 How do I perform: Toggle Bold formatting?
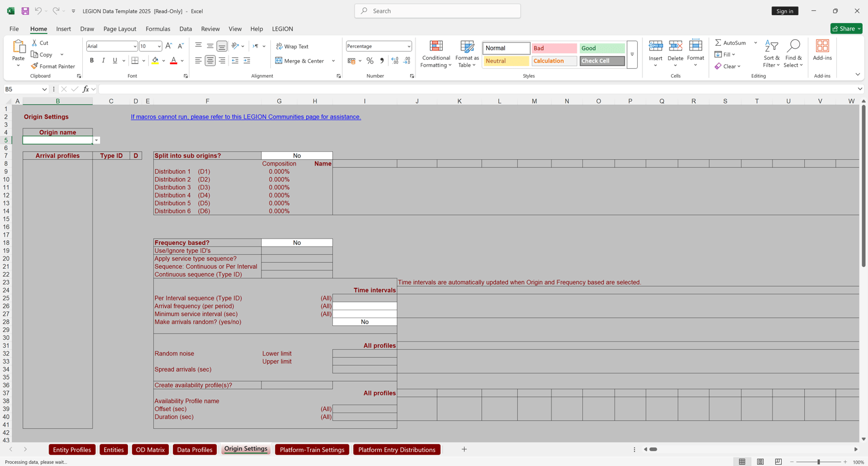click(x=91, y=61)
